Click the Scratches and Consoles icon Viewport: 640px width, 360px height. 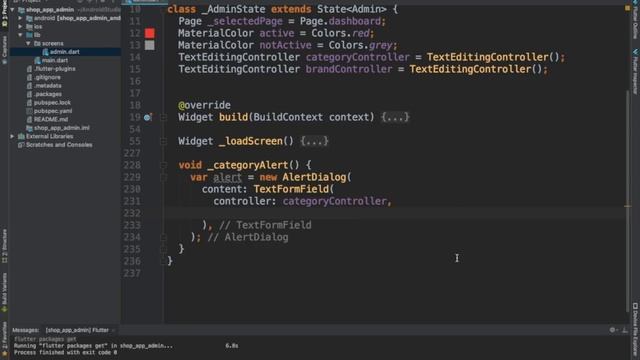click(x=21, y=145)
